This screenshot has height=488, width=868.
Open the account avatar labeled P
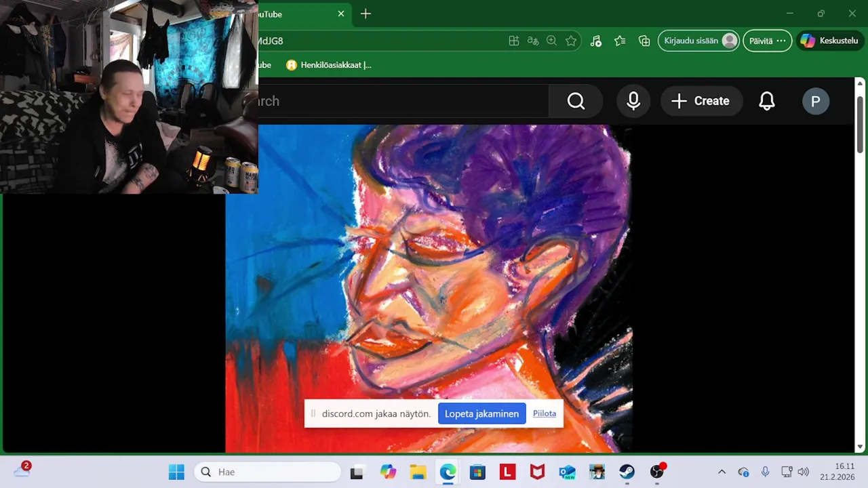pos(815,101)
